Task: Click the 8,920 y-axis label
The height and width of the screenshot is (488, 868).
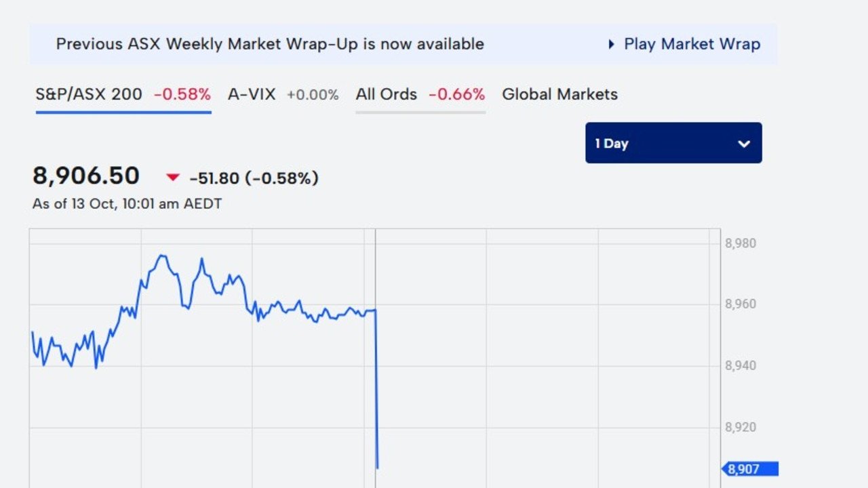Action: coord(741,428)
